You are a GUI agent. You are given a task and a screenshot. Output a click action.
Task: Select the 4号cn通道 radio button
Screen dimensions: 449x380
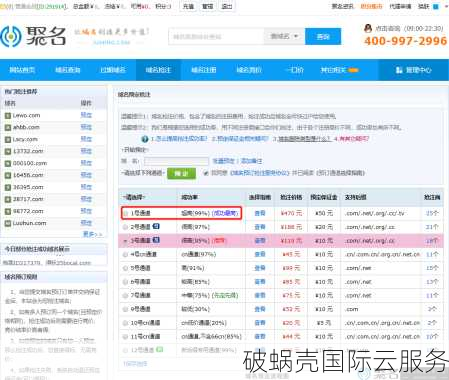coord(126,254)
